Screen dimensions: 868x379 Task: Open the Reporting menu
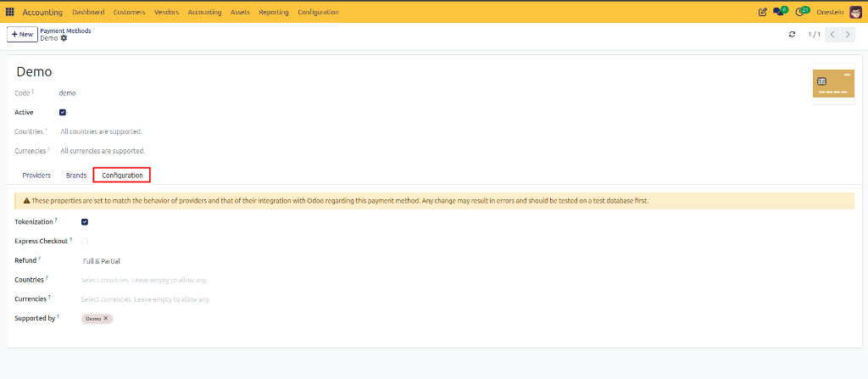(x=274, y=12)
